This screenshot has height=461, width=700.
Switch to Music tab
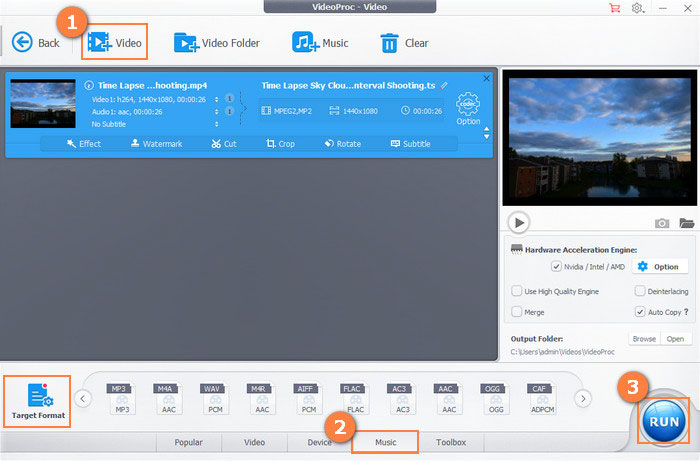coord(385,442)
